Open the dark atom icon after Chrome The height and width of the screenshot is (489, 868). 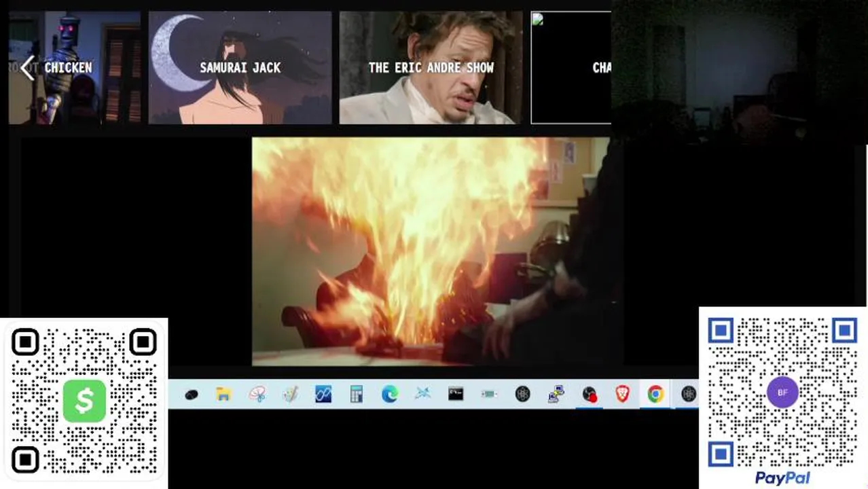click(x=689, y=395)
